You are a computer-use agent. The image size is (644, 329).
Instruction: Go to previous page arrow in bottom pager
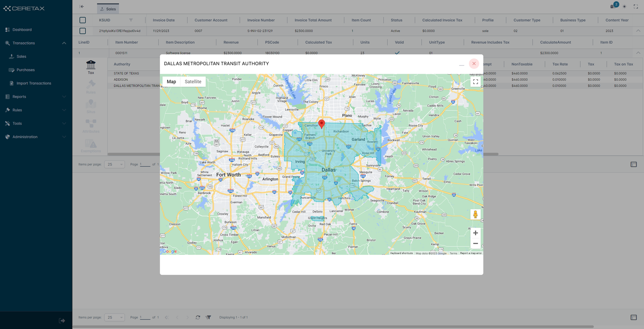click(177, 317)
